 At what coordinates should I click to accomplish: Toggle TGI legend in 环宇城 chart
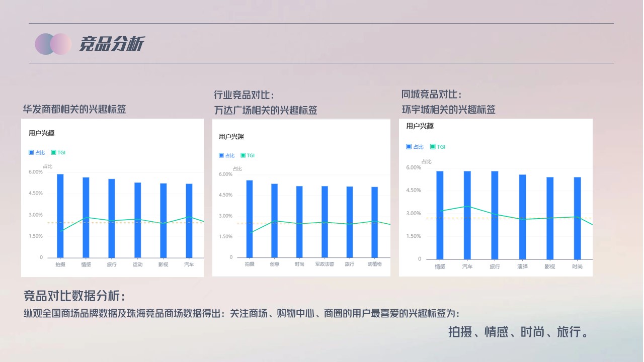click(x=438, y=147)
